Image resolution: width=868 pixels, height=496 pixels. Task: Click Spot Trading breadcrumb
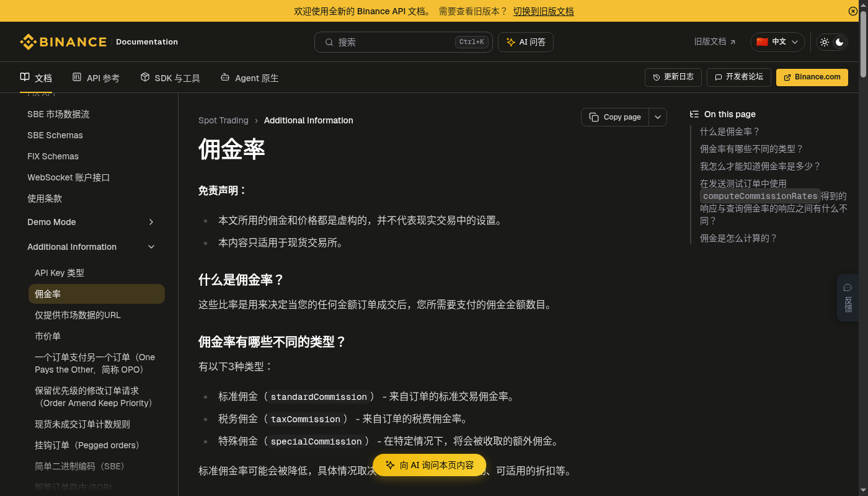pos(223,120)
